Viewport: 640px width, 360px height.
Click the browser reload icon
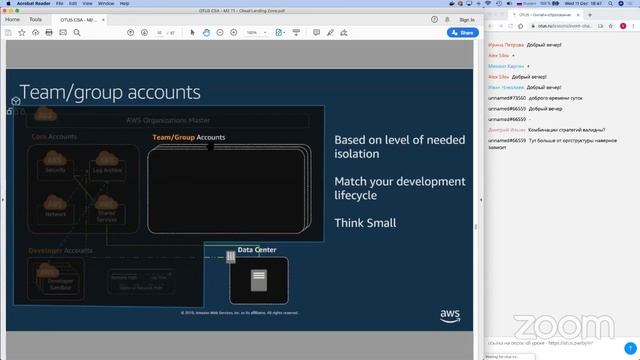coord(511,26)
